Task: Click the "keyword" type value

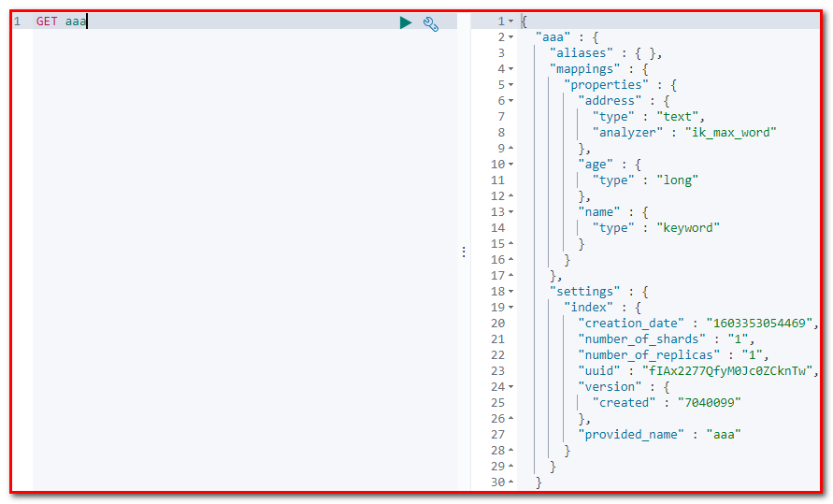Action: [688, 228]
